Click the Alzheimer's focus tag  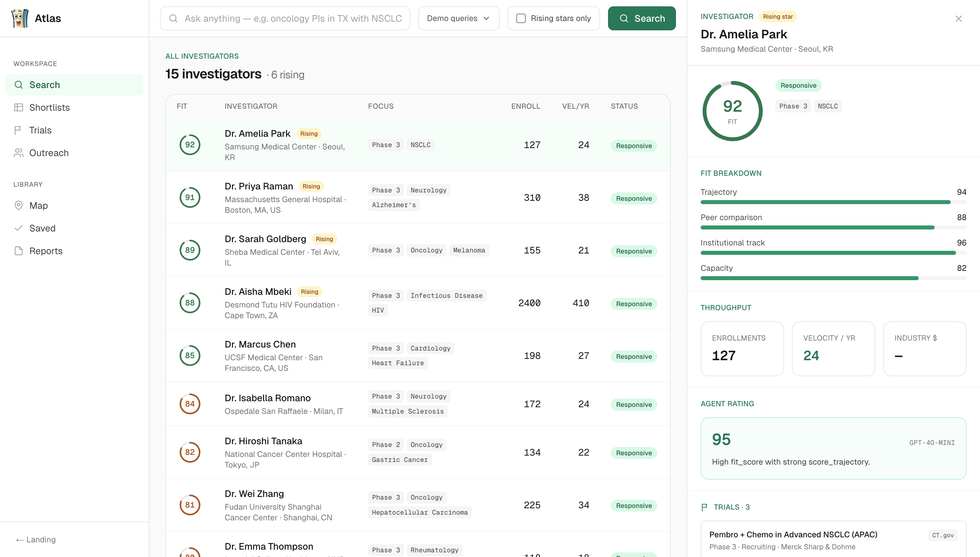pyautogui.click(x=394, y=205)
